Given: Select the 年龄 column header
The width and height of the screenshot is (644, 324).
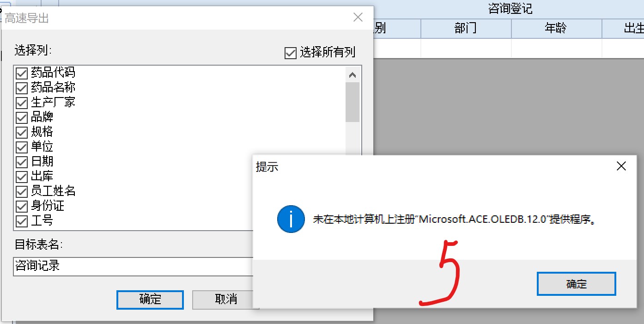Looking at the screenshot, I should [x=556, y=29].
